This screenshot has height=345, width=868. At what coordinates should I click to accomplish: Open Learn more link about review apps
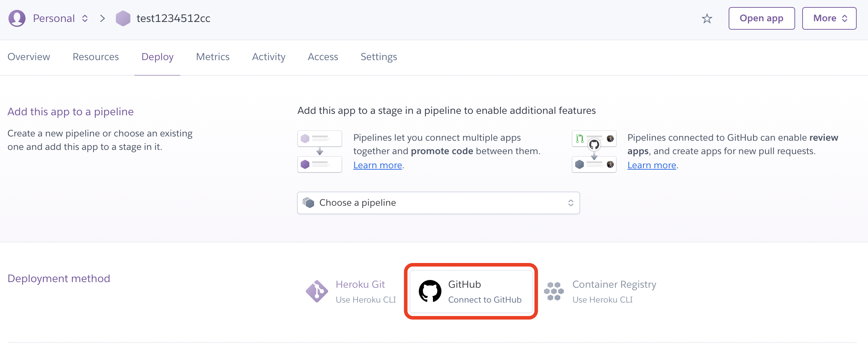tap(652, 165)
